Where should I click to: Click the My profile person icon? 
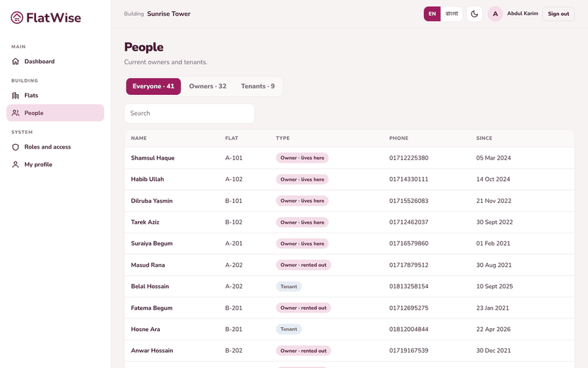point(15,164)
